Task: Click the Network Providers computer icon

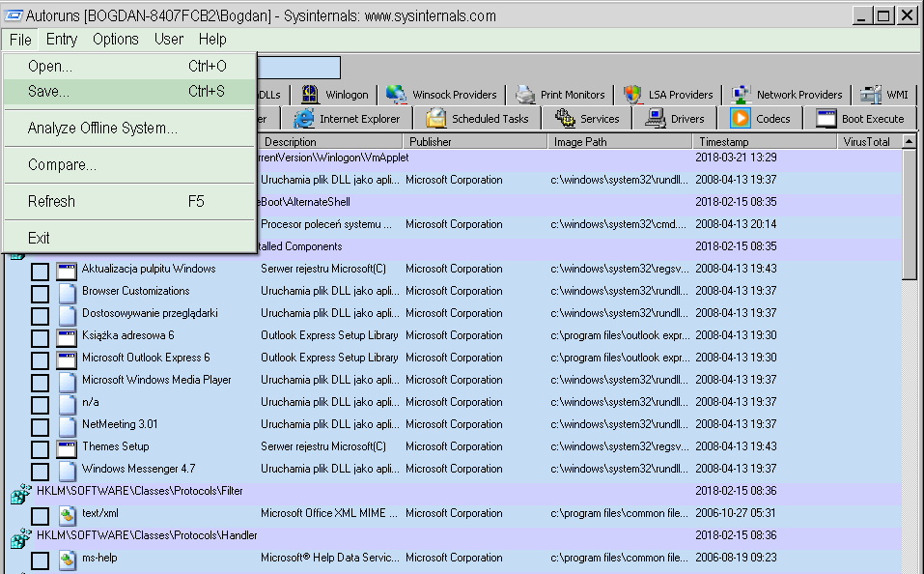Action: click(x=741, y=95)
